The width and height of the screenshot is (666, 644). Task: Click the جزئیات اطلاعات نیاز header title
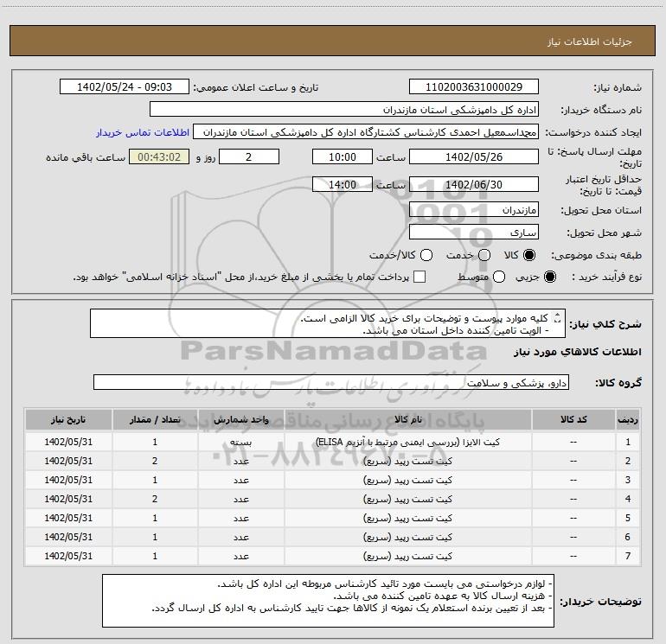(x=590, y=41)
